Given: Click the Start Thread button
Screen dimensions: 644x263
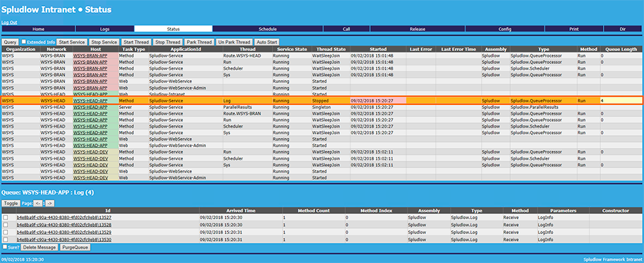Looking at the screenshot, I should pos(136,42).
